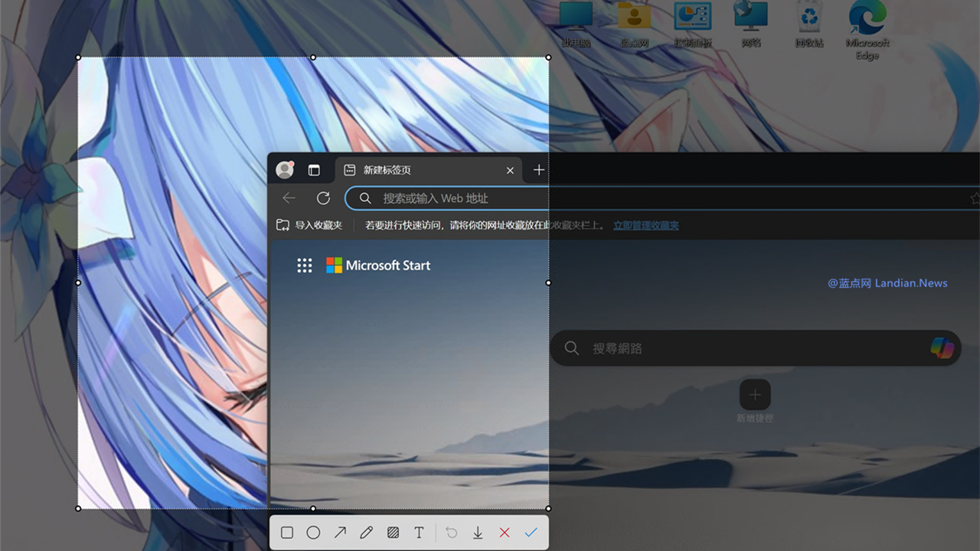Select the 新建标签页 tab
Screen dimensions: 980x551
(429, 170)
